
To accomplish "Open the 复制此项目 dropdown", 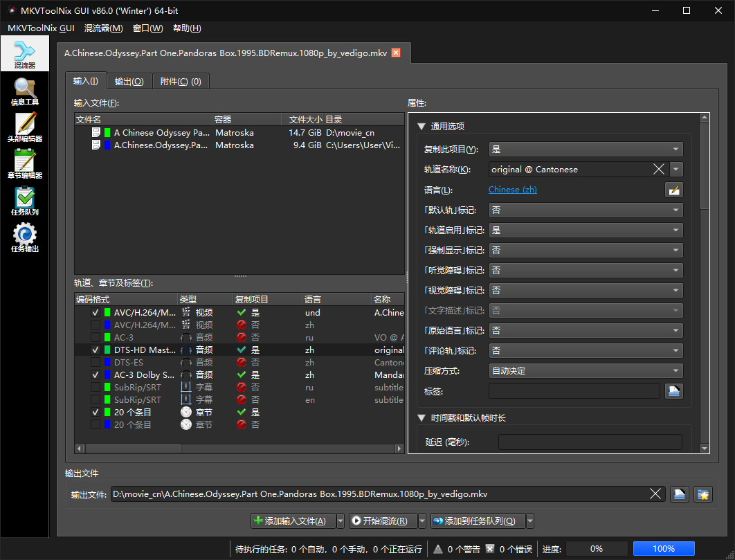I will [x=586, y=149].
